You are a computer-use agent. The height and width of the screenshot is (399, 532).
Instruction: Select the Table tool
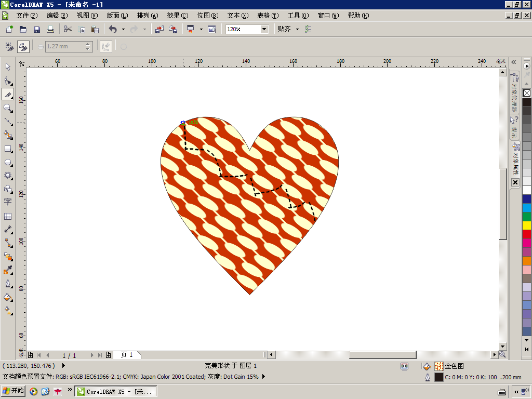coord(8,216)
